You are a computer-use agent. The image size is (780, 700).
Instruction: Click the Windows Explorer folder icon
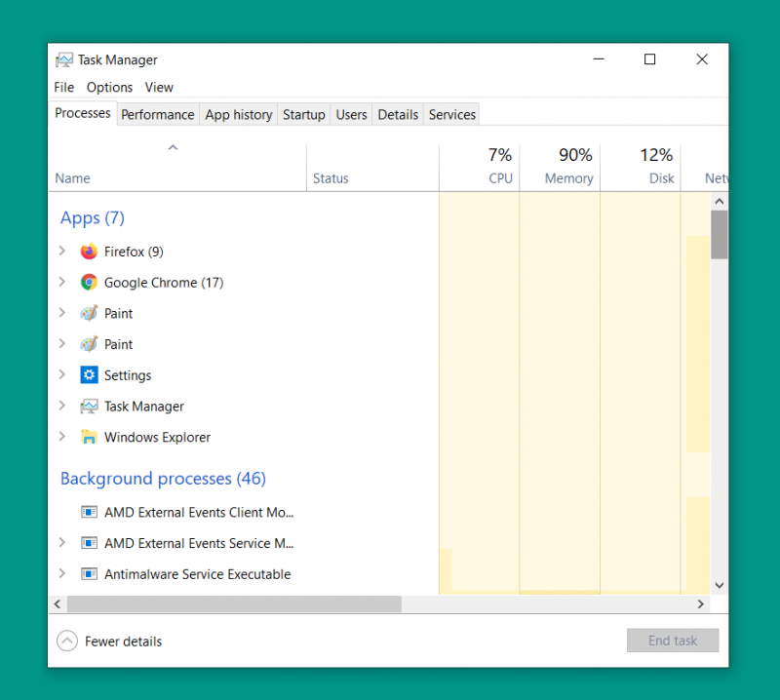coord(89,437)
